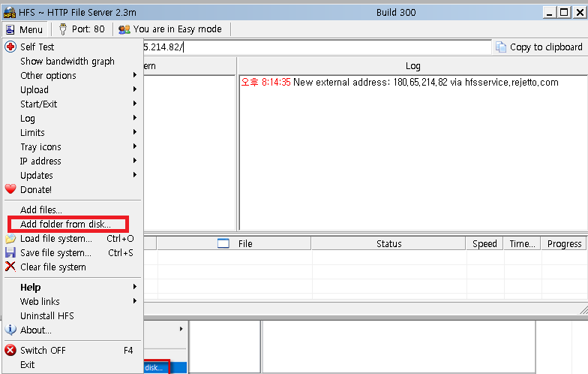Click the Tray icons submenu arrow

click(x=135, y=146)
